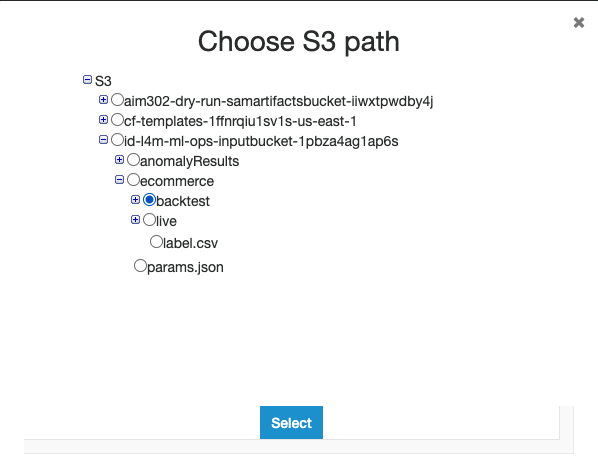Screen dimensions: 598x467
Task: Expand the backtest folder
Action: point(135,199)
